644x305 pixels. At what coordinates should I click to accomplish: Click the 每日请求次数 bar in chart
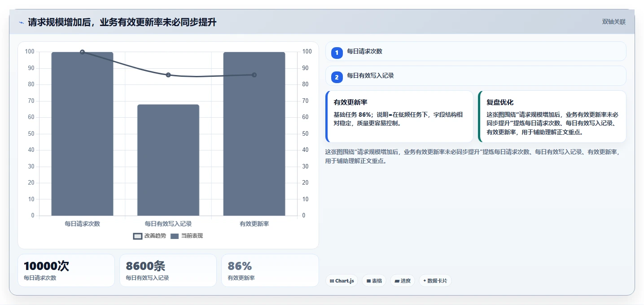(x=82, y=134)
